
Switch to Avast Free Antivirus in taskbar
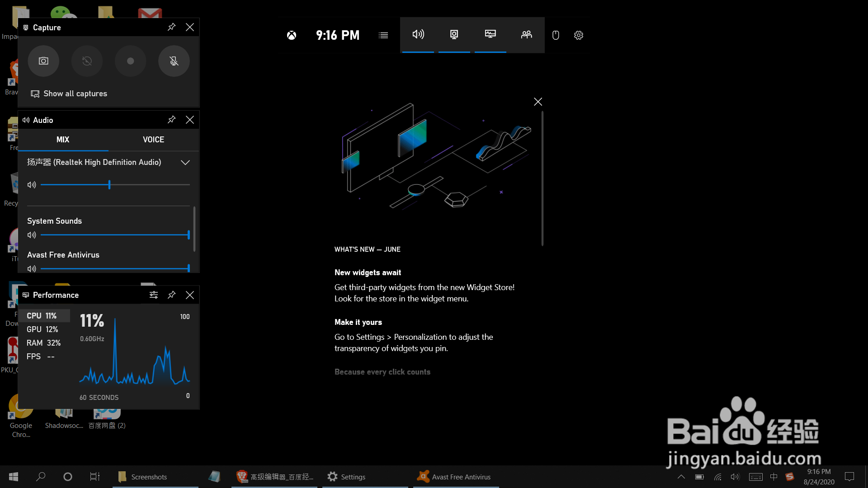[456, 477]
